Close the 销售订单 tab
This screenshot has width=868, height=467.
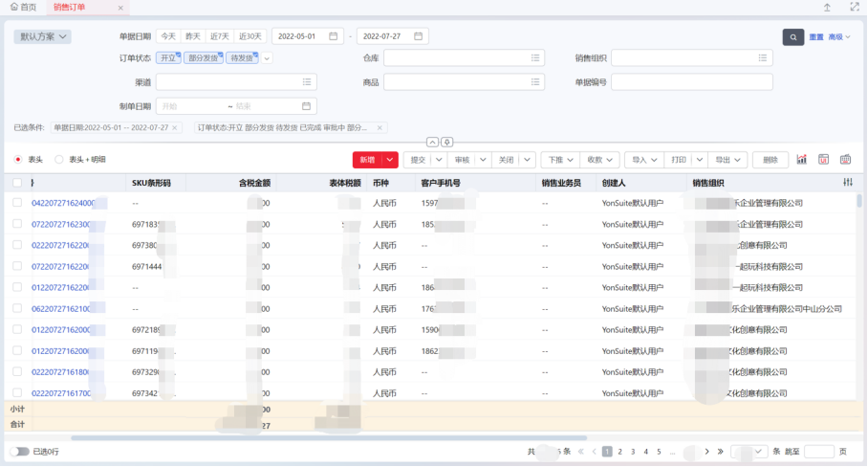coord(120,8)
